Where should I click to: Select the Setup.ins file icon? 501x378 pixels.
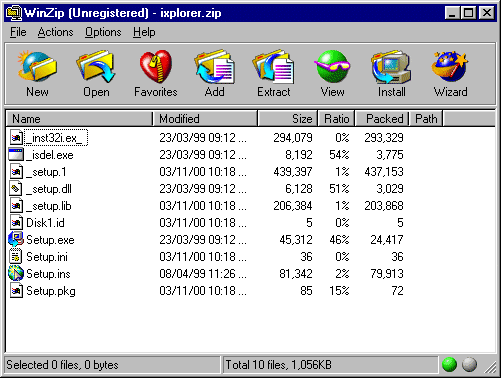(16, 273)
